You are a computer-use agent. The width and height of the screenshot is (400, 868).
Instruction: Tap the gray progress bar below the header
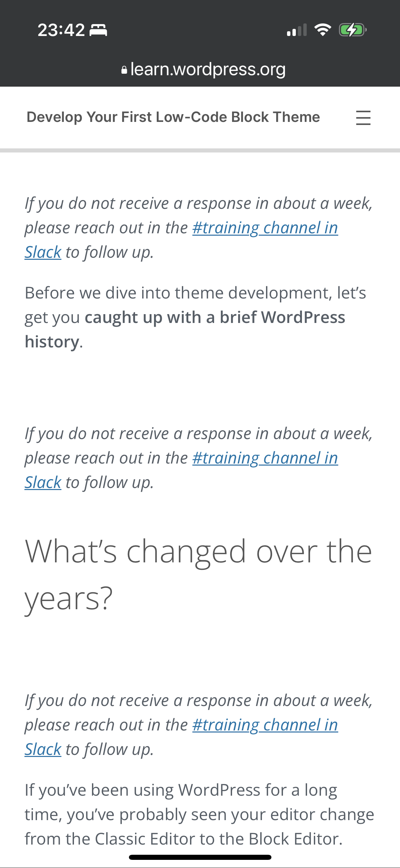pos(200,149)
